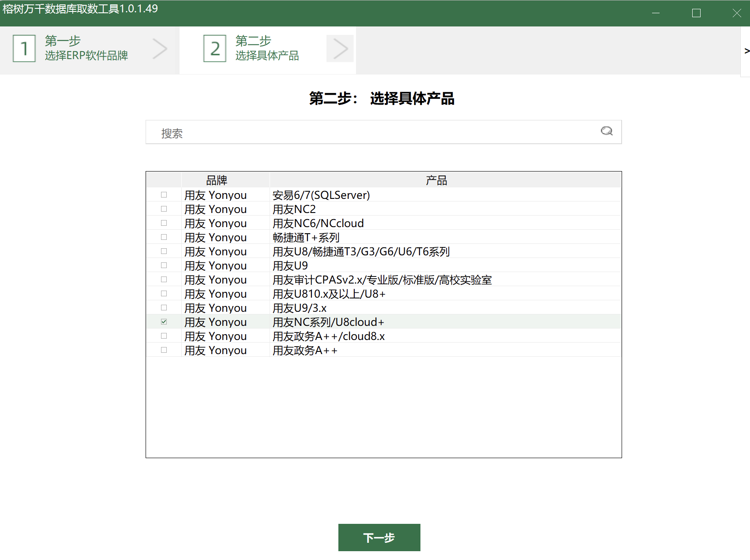Close the 榕树万千数据库取数工具 window
This screenshot has height=560, width=750.
[x=736, y=13]
